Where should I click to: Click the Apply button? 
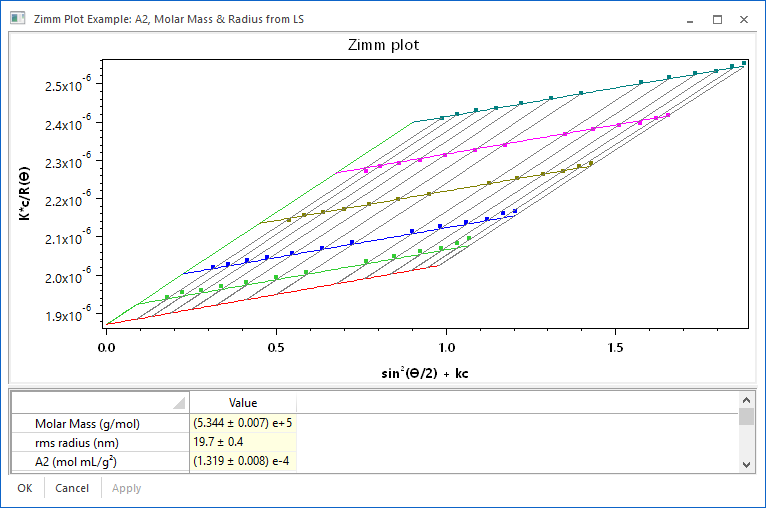point(126,488)
